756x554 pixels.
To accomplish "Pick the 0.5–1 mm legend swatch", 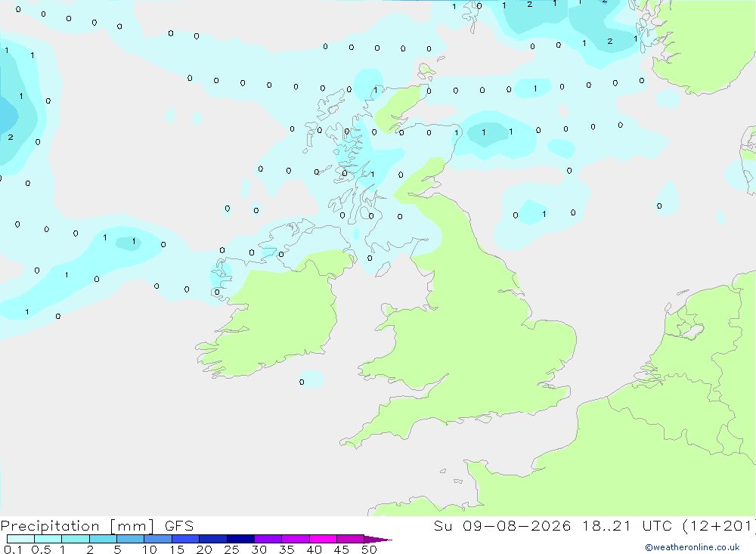I will (x=48, y=539).
